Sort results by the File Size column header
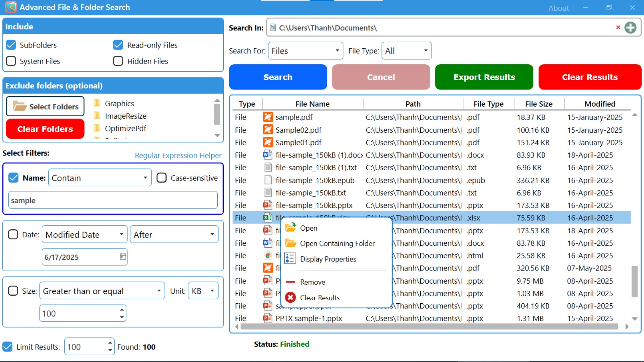Image resolution: width=644 pixels, height=362 pixels. [539, 104]
